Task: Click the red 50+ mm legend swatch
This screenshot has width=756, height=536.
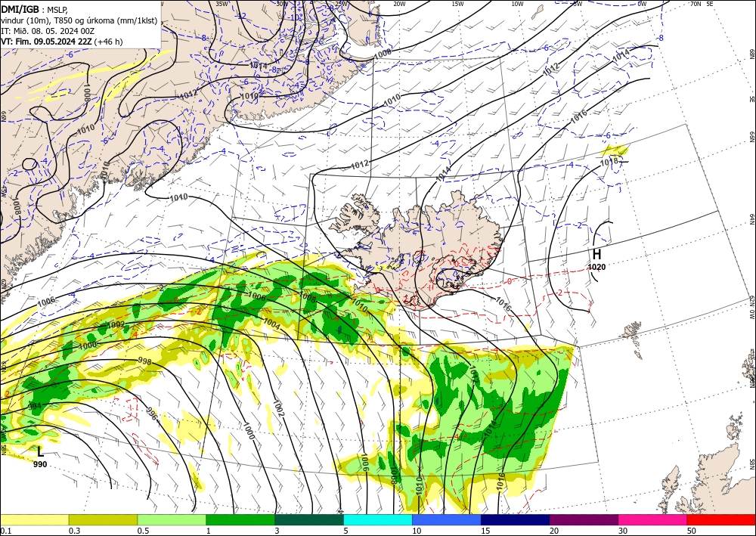Action: [x=721, y=519]
